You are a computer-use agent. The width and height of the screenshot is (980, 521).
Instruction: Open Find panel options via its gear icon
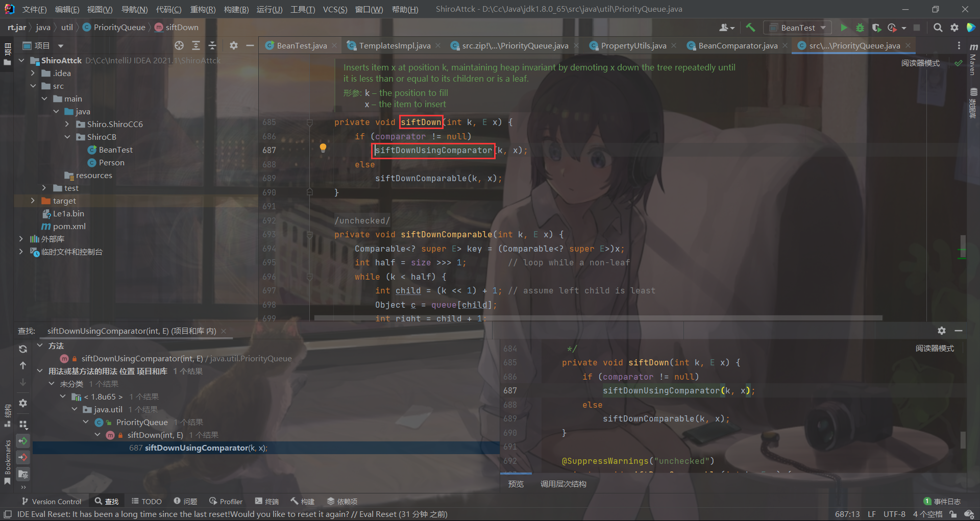click(942, 330)
